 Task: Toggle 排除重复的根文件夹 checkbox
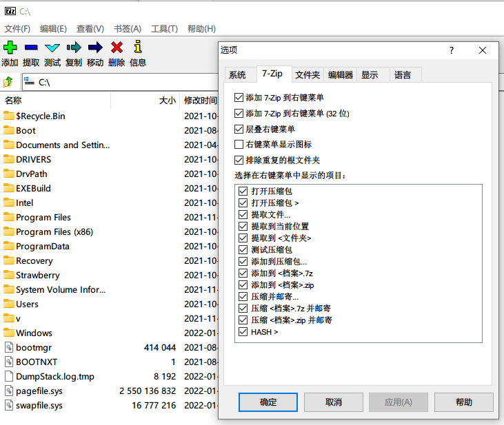[x=239, y=160]
